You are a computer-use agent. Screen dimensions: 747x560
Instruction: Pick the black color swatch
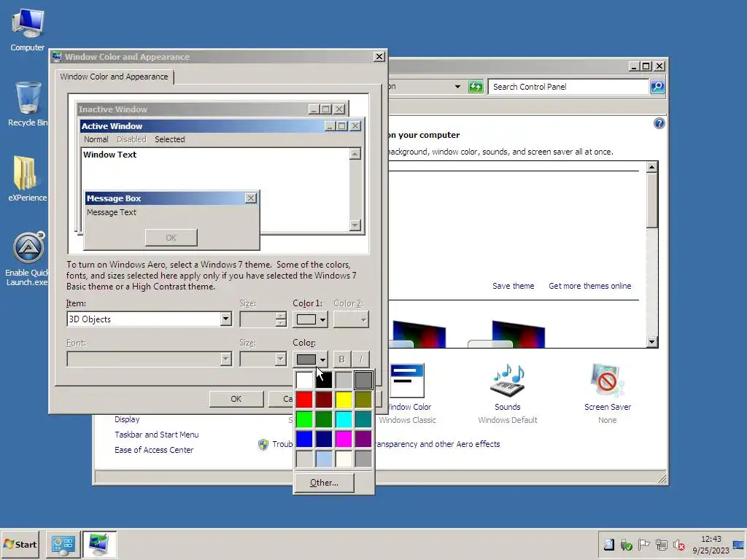[x=324, y=380]
